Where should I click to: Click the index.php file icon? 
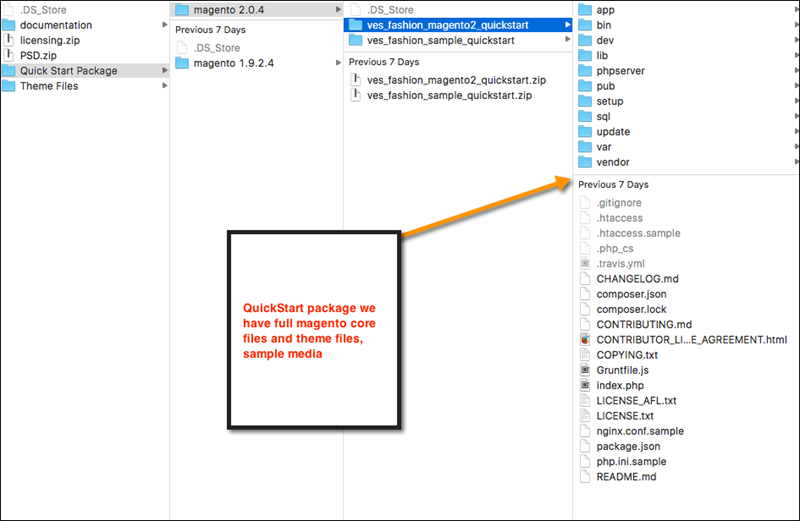pos(585,385)
